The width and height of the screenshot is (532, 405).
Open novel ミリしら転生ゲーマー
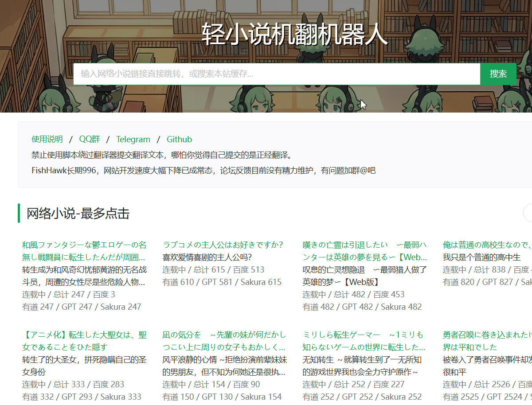point(364,341)
